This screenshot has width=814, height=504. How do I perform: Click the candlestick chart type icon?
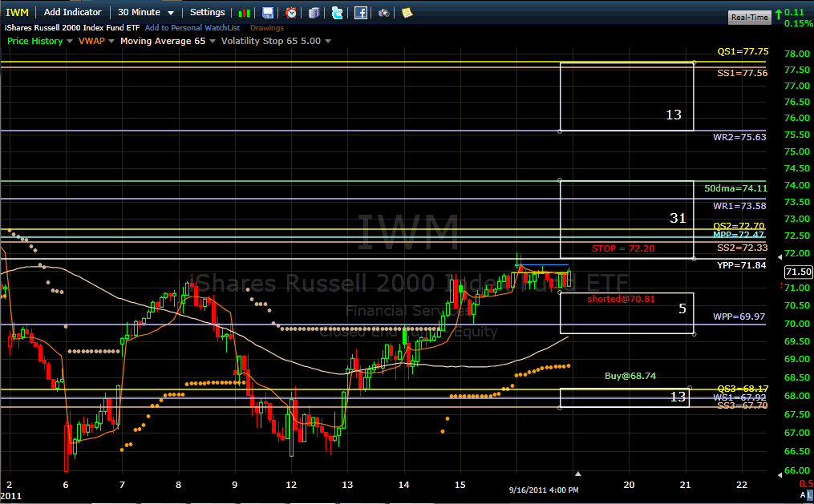(246, 13)
